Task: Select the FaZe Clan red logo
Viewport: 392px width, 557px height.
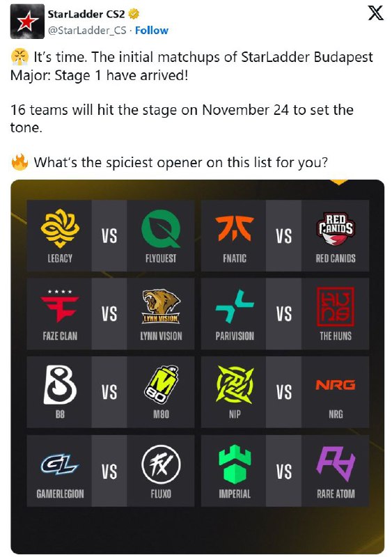Action: click(60, 306)
